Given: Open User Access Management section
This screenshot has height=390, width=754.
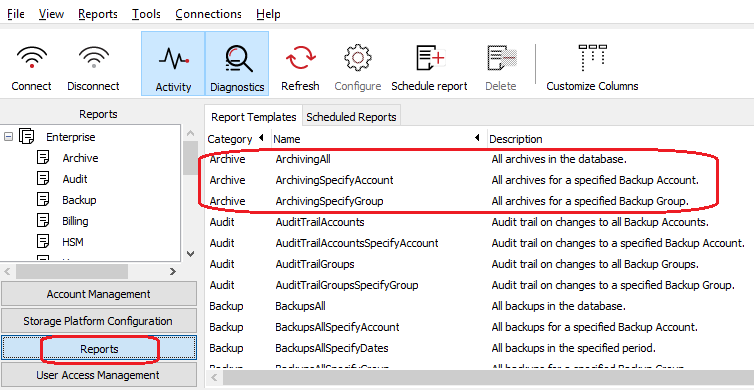Looking at the screenshot, I should point(99,375).
